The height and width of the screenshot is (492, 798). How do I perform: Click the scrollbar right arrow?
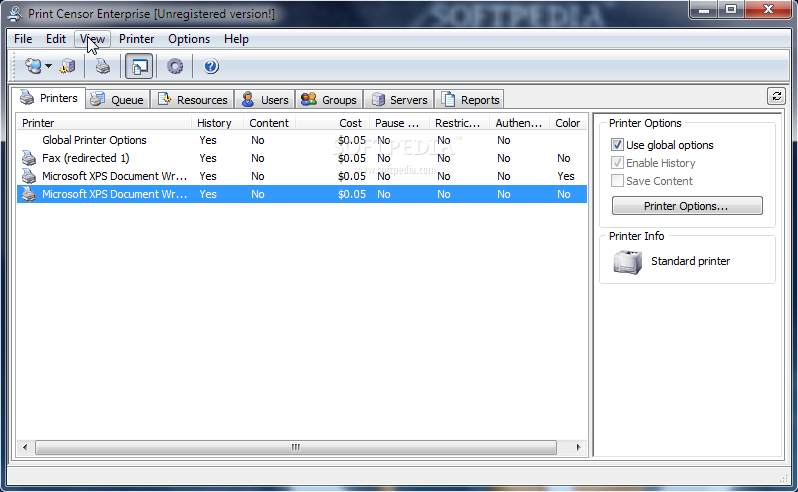coord(578,447)
